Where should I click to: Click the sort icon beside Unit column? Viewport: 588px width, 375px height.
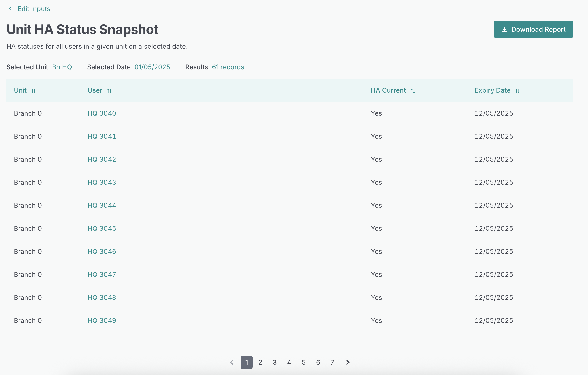[x=34, y=91]
